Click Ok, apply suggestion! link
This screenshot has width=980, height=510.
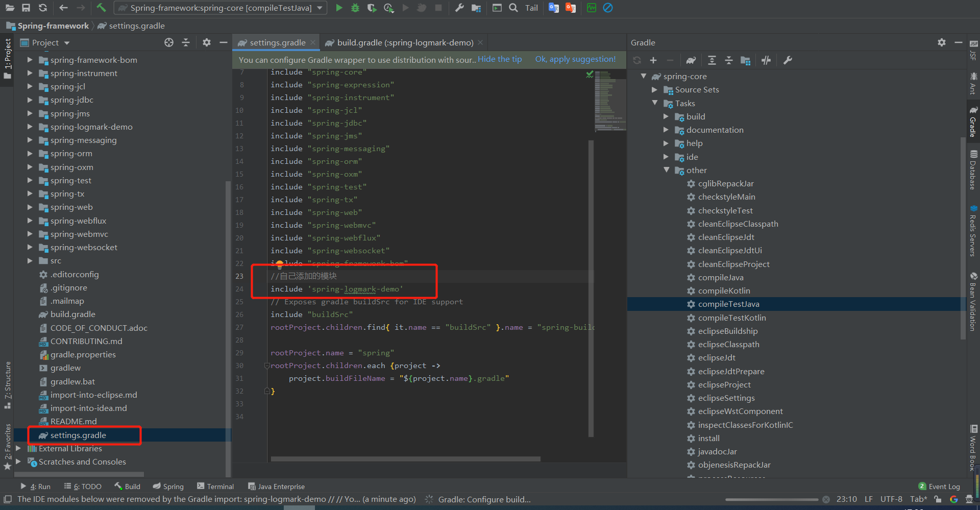(x=575, y=59)
